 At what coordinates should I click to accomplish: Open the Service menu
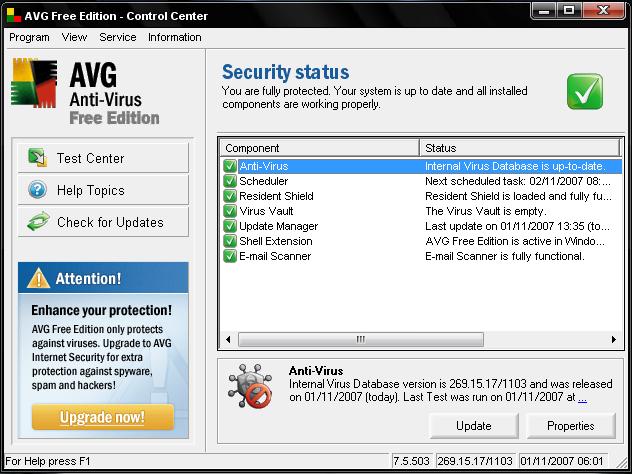pyautogui.click(x=118, y=37)
